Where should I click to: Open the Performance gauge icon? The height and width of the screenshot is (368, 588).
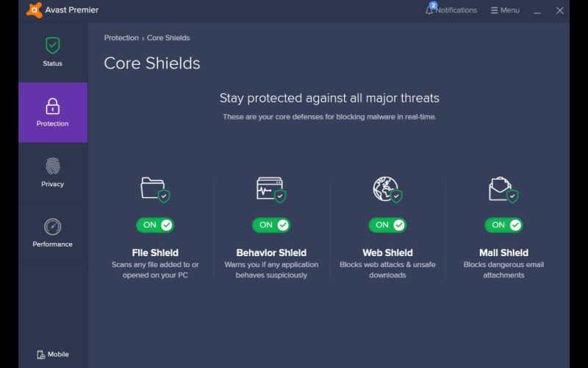pos(52,227)
